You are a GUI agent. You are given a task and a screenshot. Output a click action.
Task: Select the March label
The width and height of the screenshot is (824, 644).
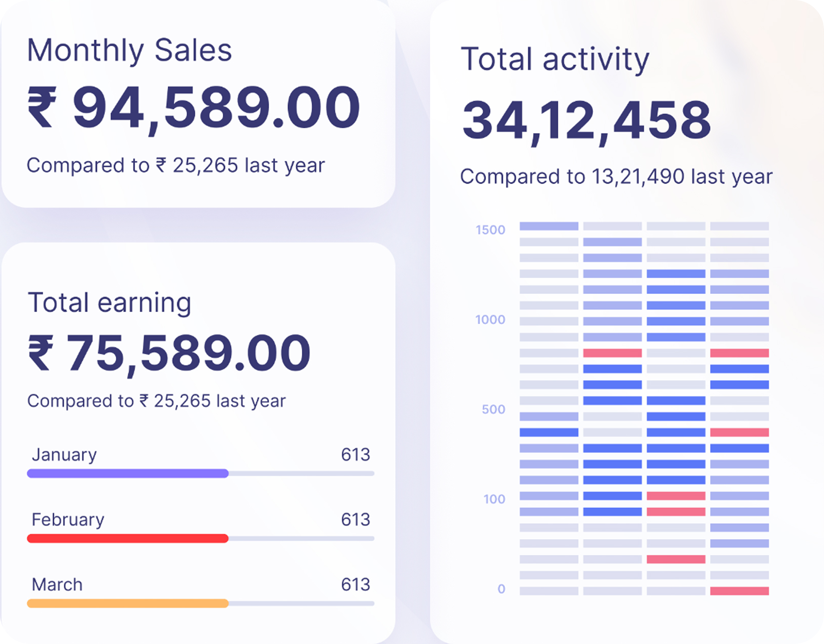coord(57,584)
